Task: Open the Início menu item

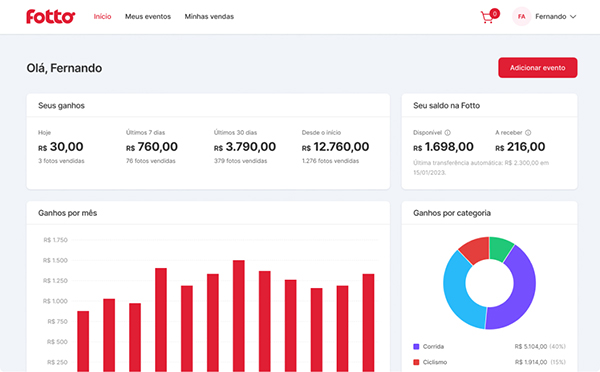Action: coord(103,16)
